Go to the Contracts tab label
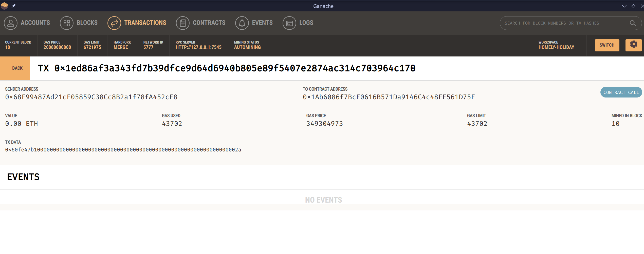The height and width of the screenshot is (254, 644). point(209,23)
